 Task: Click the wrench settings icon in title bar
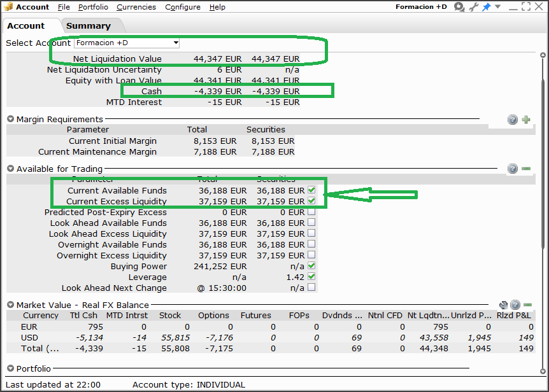pos(473,7)
